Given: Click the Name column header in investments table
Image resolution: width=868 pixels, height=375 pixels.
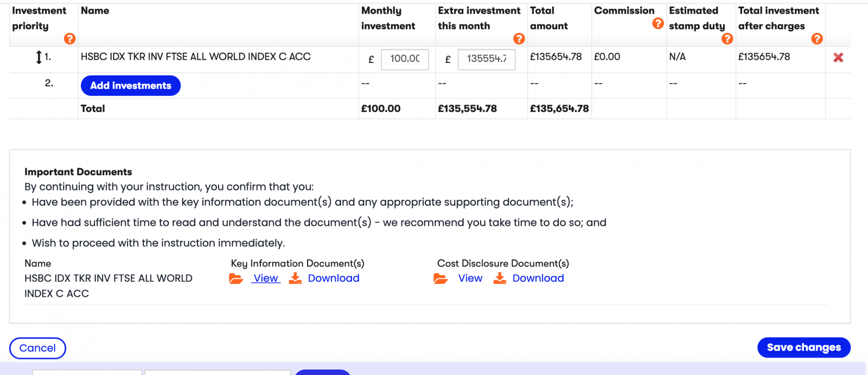Looking at the screenshot, I should coord(95,10).
